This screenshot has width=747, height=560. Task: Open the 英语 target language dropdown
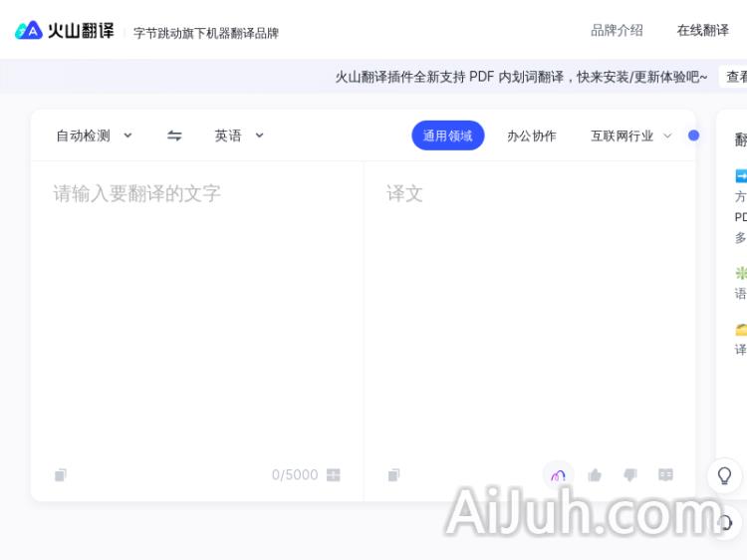239,136
